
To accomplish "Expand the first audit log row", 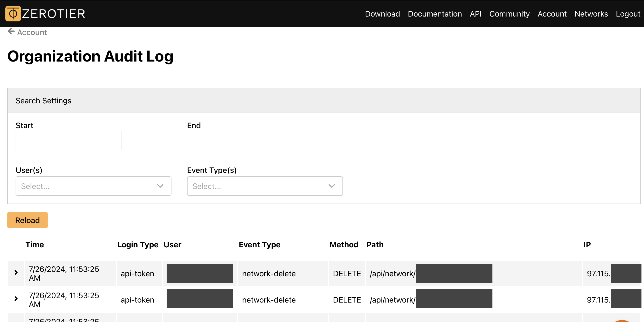I will click(x=16, y=273).
